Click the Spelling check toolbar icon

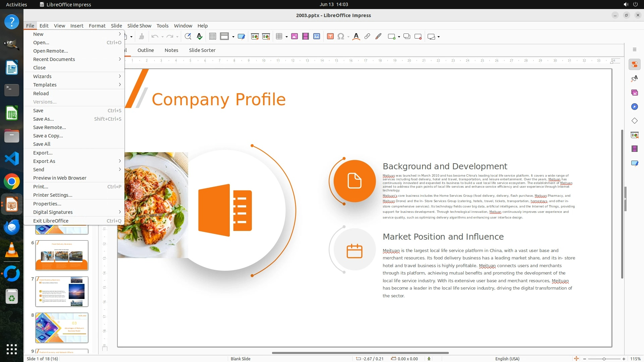coord(200,37)
